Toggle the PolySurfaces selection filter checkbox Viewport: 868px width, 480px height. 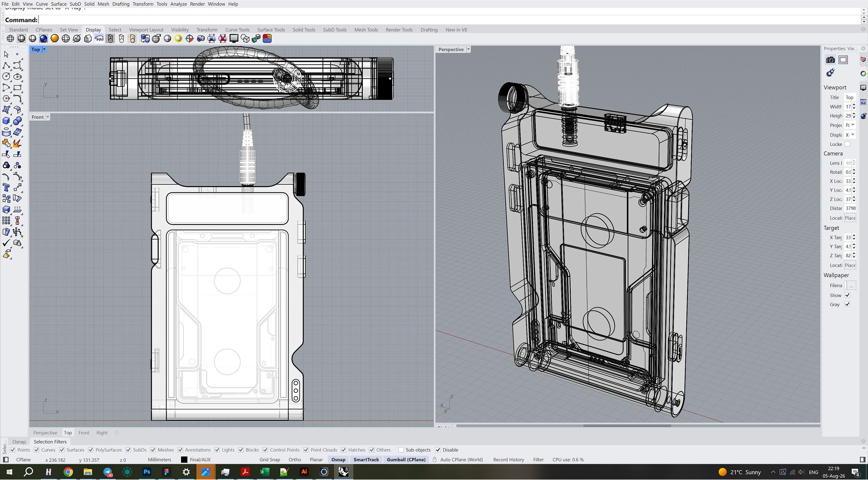point(91,450)
